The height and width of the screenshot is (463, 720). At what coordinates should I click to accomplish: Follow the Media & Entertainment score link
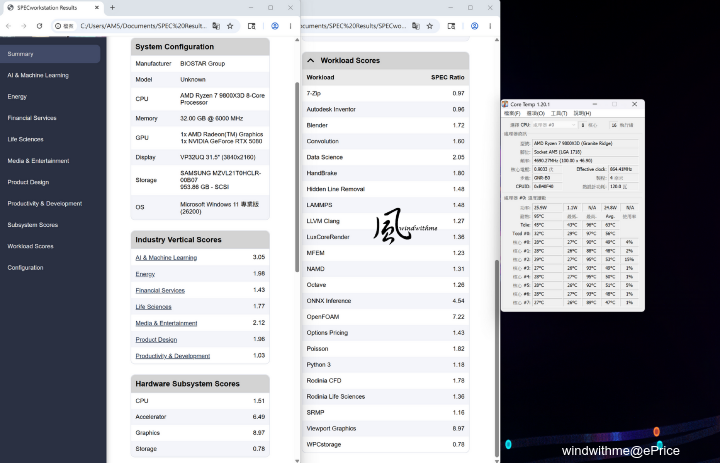click(x=166, y=323)
